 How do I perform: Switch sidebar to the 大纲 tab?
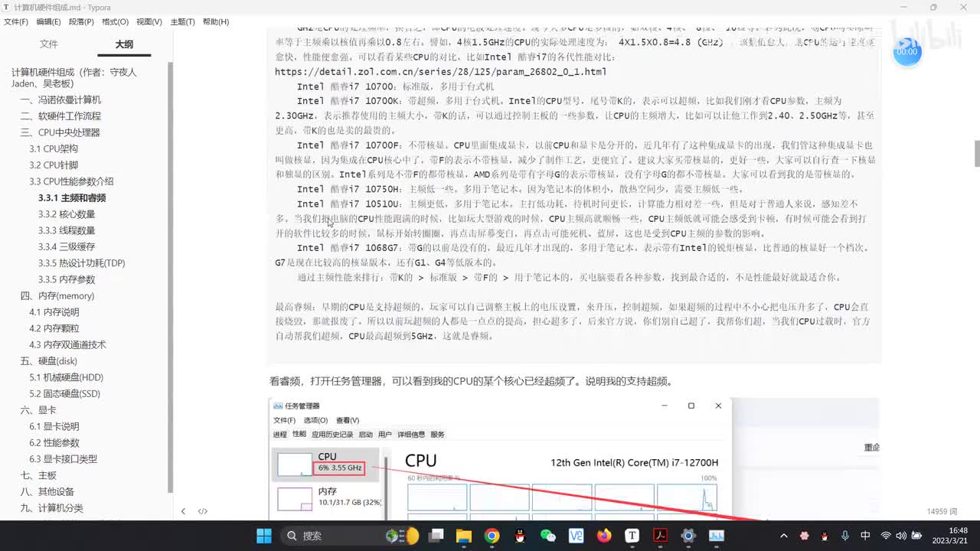pos(124,44)
